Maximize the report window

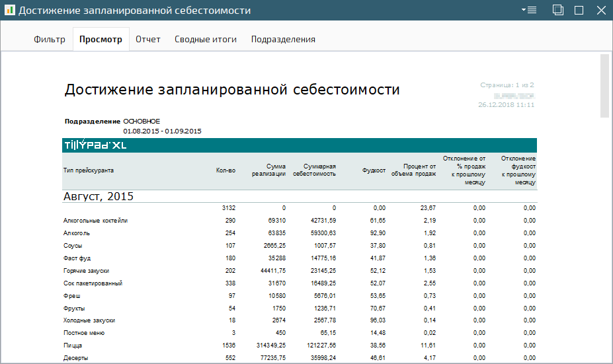579,10
